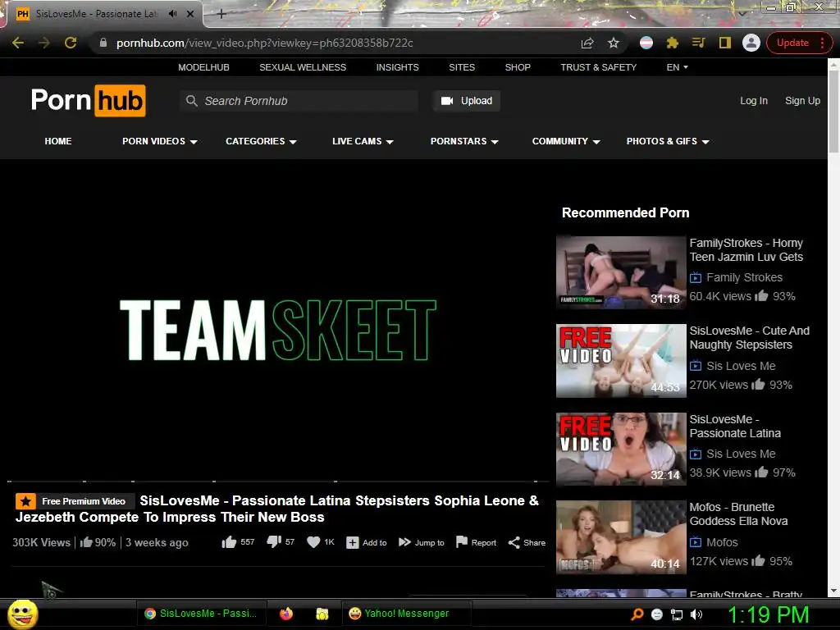Viewport: 840px width, 630px height.
Task: Go to the HOME tab
Action: [x=58, y=141]
